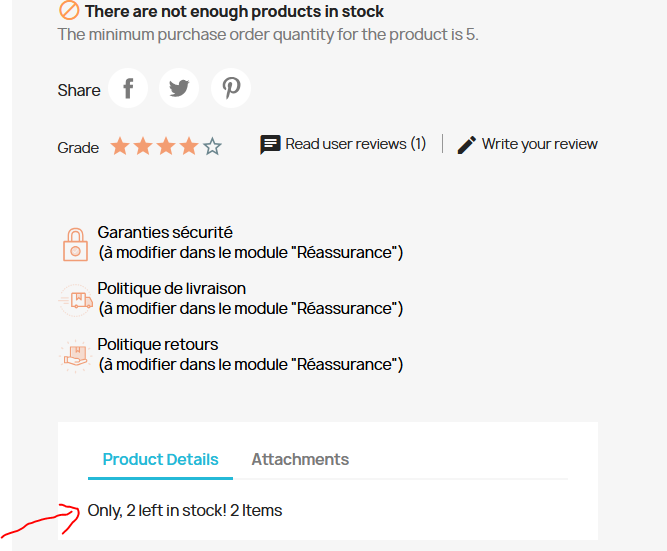Screen dimensions: 667x551
Task: Click the fourth rating star
Action: 189,147
